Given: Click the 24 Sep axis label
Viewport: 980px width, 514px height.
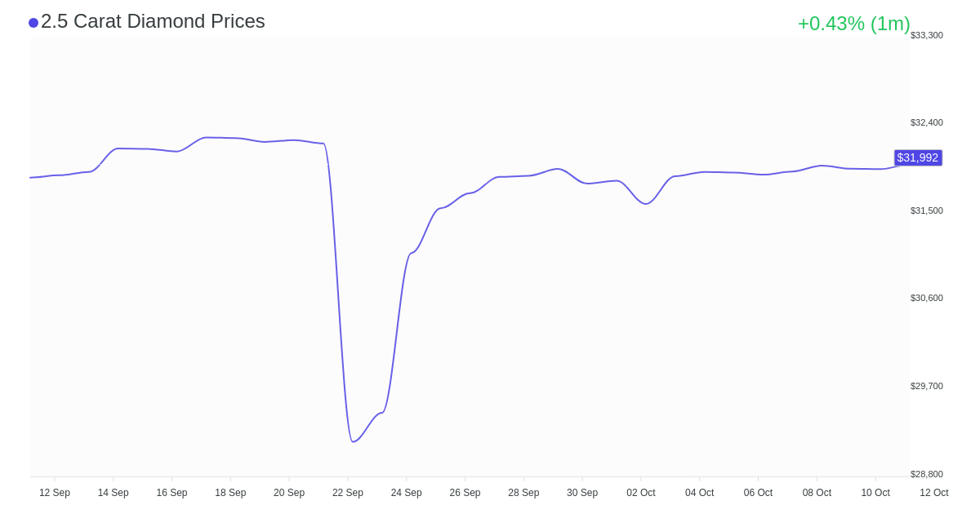Looking at the screenshot, I should pyautogui.click(x=406, y=493).
